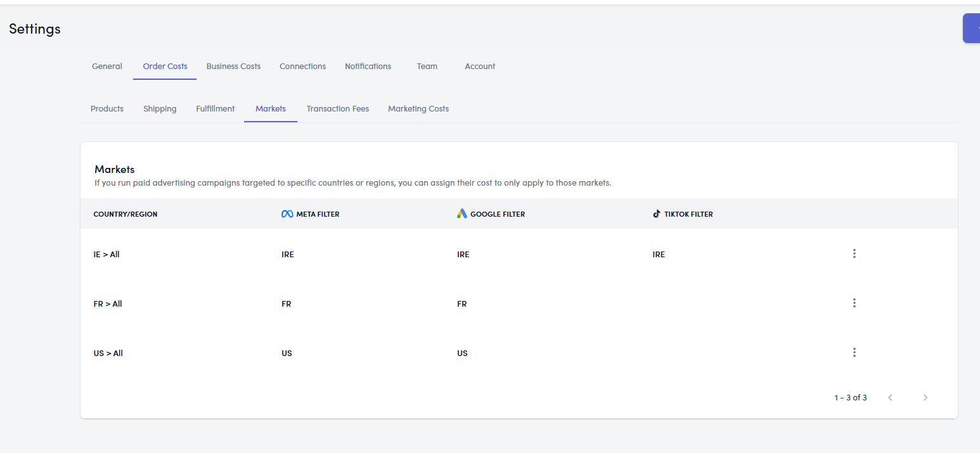Select the Products sub-tab
This screenshot has height=453, width=980.
coord(107,109)
